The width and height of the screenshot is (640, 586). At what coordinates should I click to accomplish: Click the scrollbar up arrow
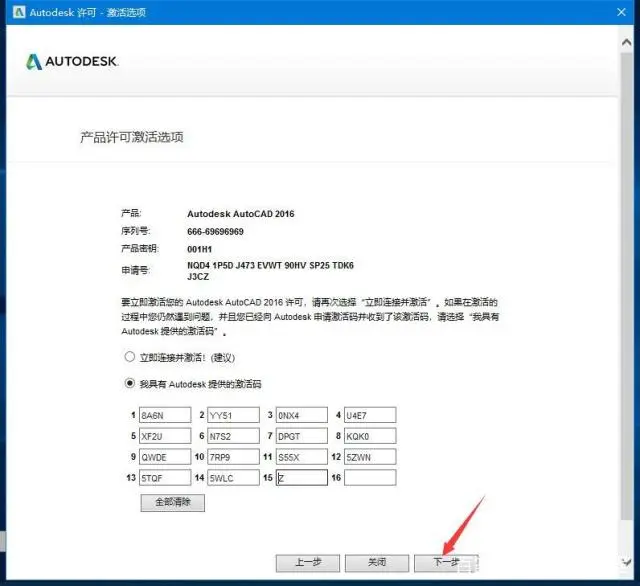pyautogui.click(x=627, y=42)
